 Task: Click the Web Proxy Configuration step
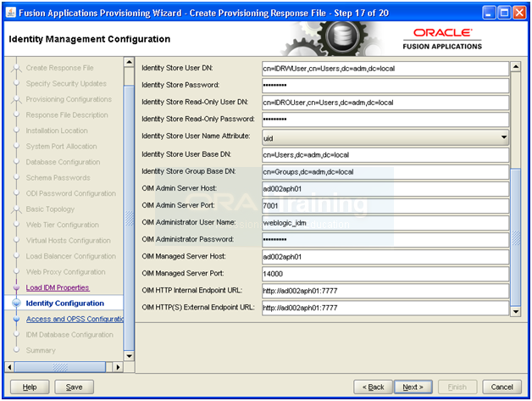coord(65,271)
